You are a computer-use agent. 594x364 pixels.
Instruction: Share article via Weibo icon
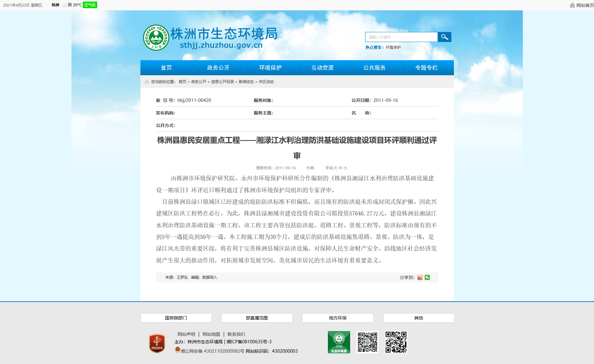pyautogui.click(x=420, y=277)
